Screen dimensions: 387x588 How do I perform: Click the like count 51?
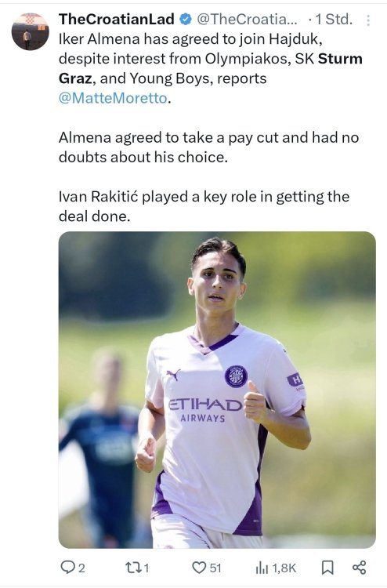pyautogui.click(x=215, y=568)
